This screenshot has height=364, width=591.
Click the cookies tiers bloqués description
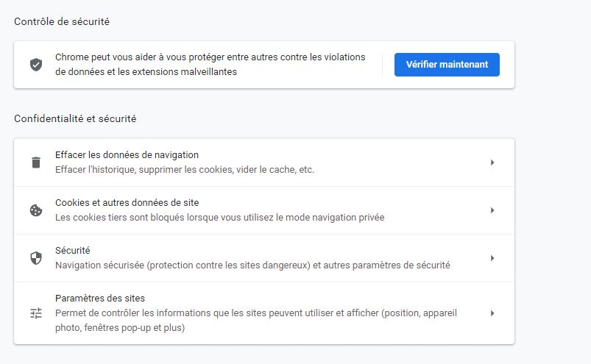click(219, 218)
